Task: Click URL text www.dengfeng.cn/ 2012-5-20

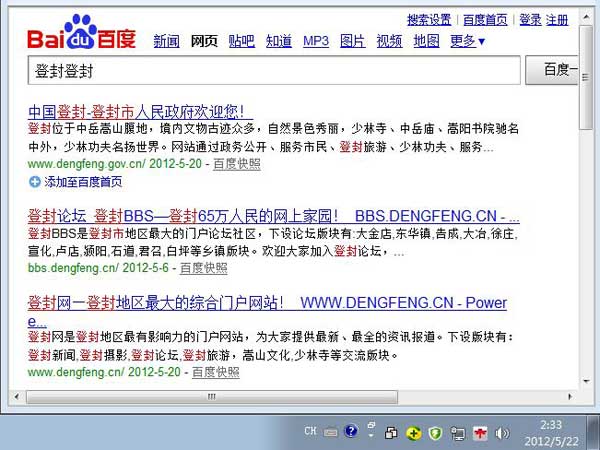Action: [104, 372]
